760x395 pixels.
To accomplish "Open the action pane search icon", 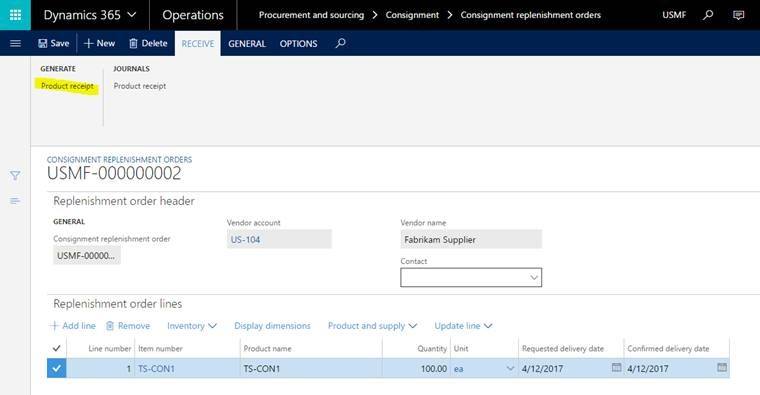I will (340, 43).
